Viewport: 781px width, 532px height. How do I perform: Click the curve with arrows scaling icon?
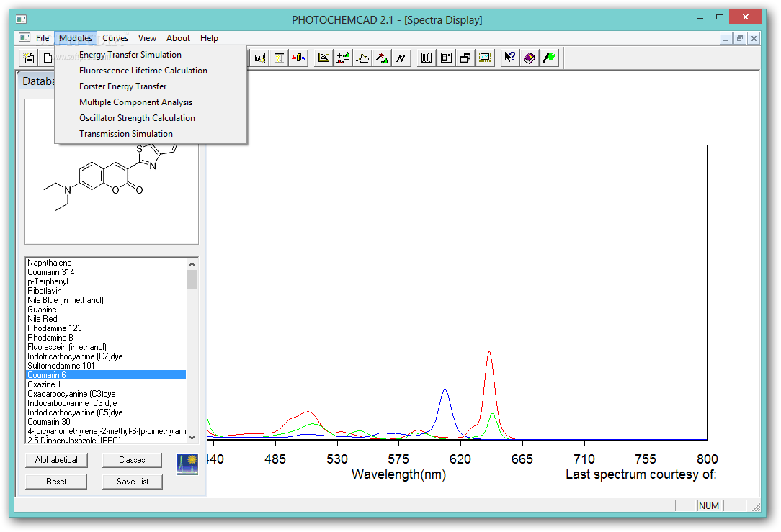point(362,58)
